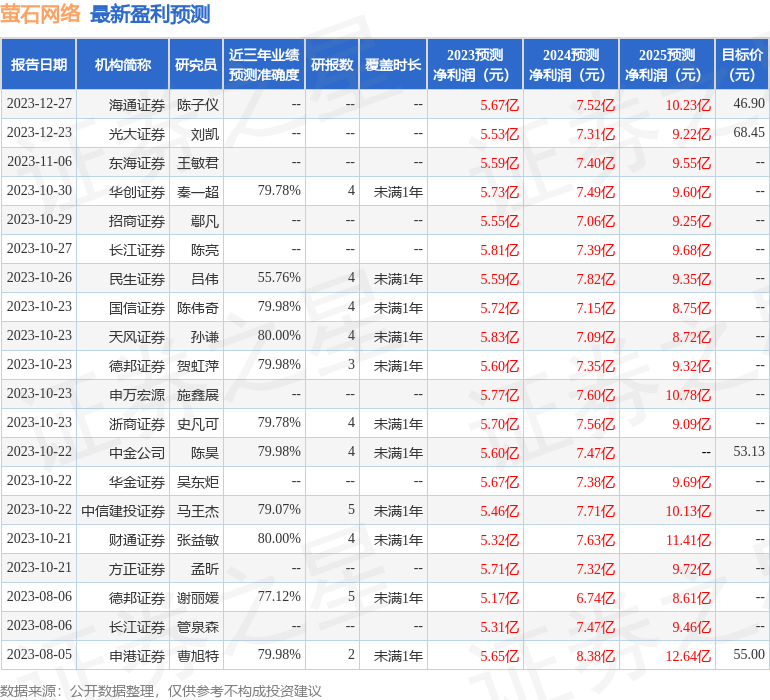770x700 pixels.
Task: Click researcher name 秦一超
Action: (x=198, y=192)
